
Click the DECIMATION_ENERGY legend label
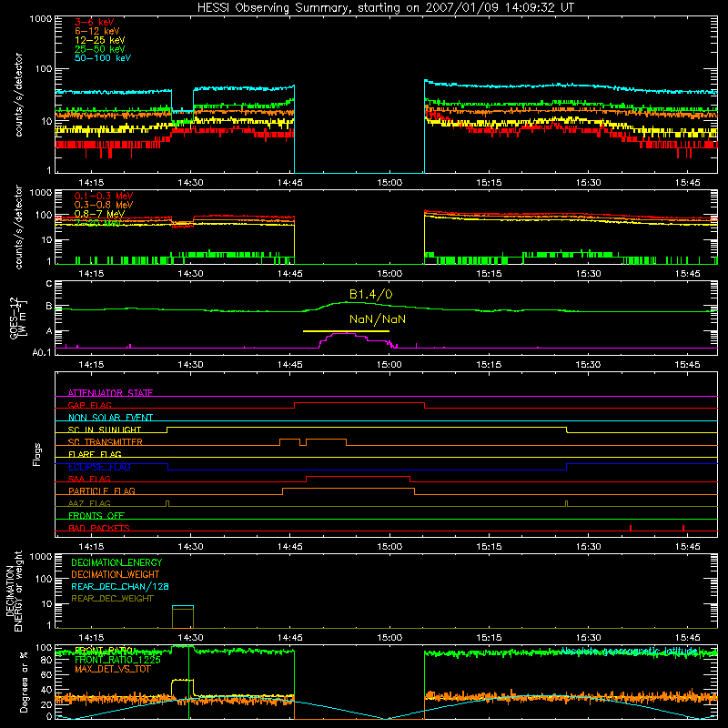point(116,562)
